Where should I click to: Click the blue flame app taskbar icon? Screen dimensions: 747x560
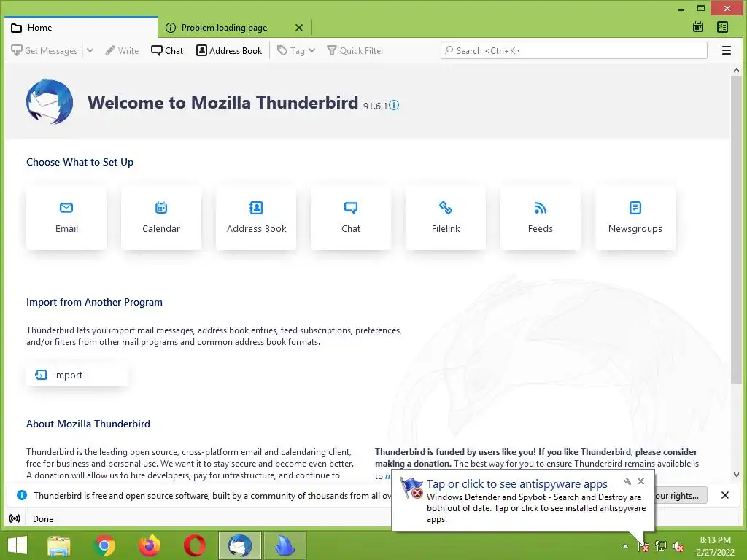coord(285,545)
